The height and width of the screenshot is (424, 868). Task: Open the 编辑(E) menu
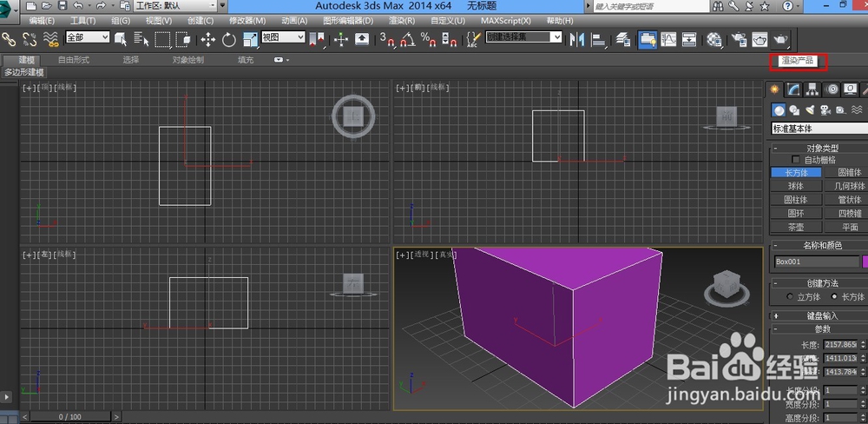[x=42, y=21]
